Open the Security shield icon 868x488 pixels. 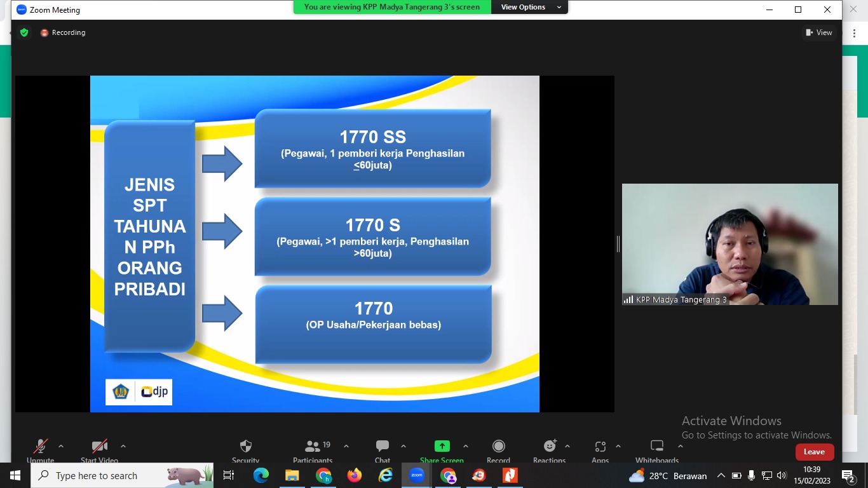pyautogui.click(x=245, y=447)
